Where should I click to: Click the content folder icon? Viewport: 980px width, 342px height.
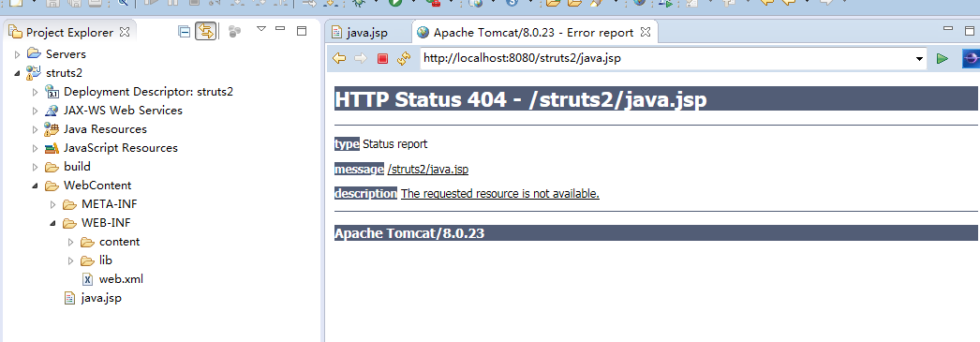coord(87,242)
